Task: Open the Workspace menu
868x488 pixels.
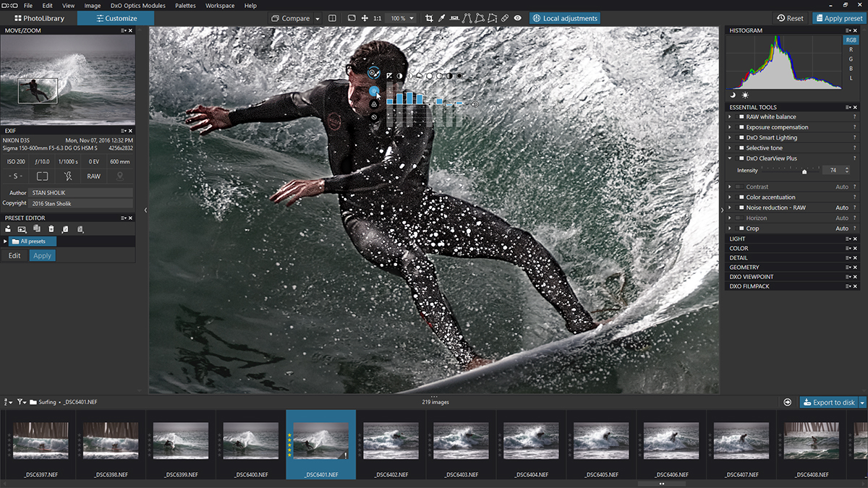Action: click(x=220, y=6)
